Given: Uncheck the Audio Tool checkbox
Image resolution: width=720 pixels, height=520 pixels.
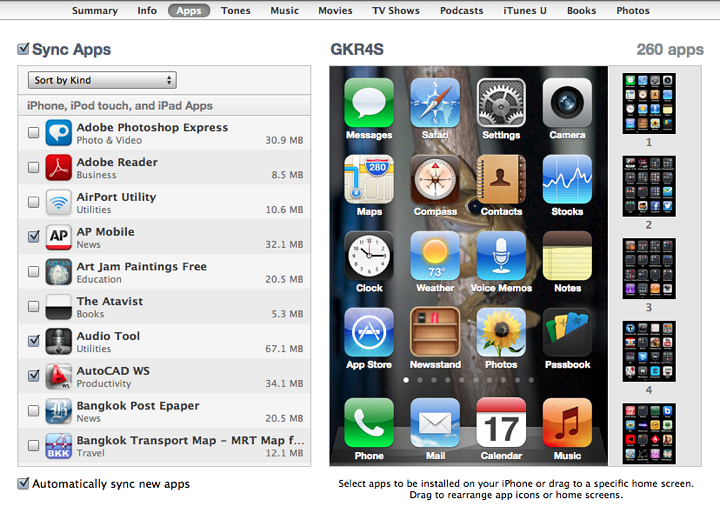Looking at the screenshot, I should coord(34,341).
